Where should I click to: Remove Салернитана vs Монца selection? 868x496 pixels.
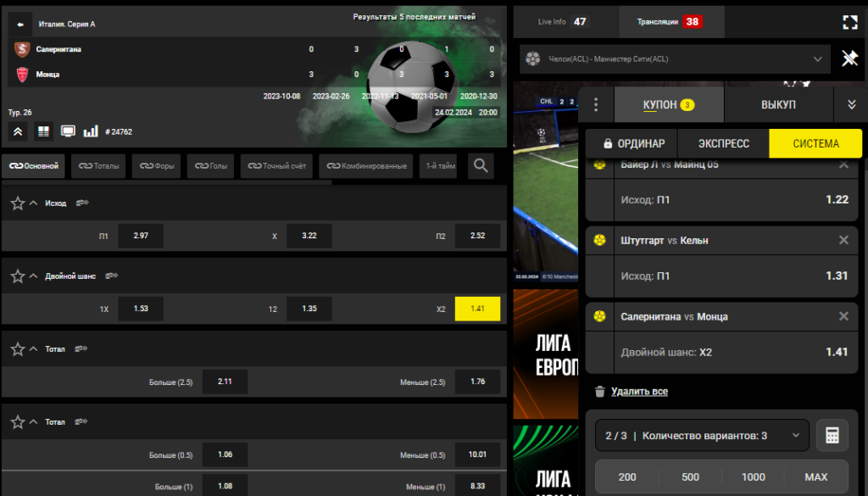[x=843, y=316]
